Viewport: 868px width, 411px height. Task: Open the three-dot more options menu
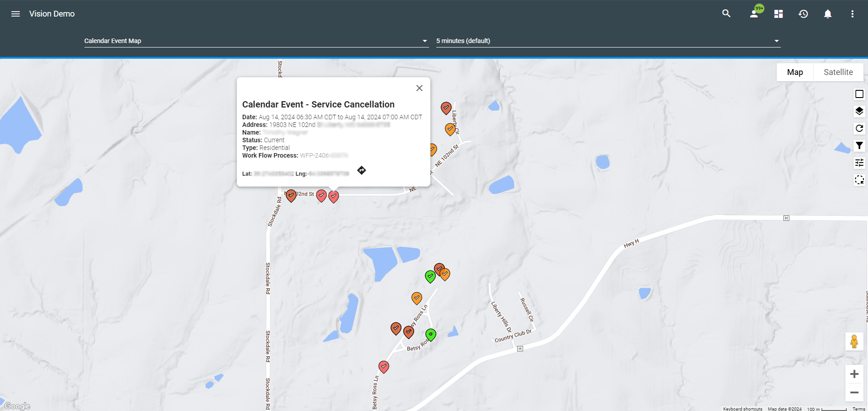pos(852,14)
